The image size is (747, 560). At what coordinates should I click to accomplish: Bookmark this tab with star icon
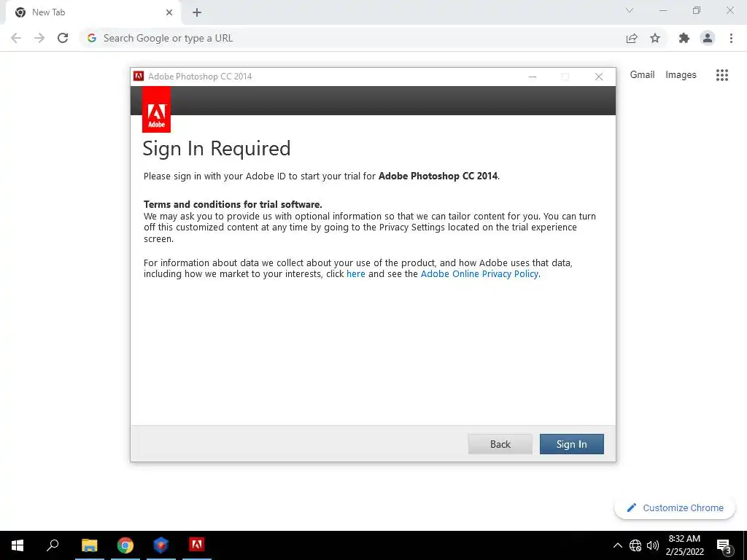655,38
